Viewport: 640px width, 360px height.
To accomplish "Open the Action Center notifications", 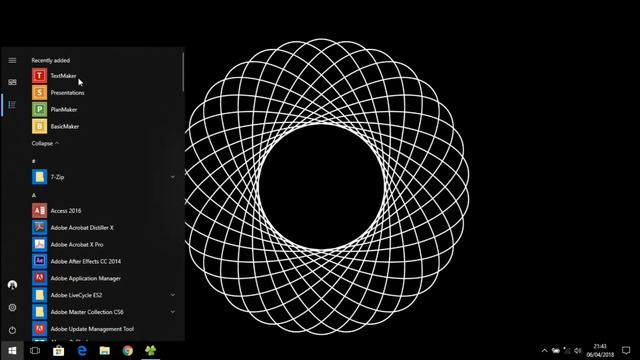I will (x=626, y=351).
